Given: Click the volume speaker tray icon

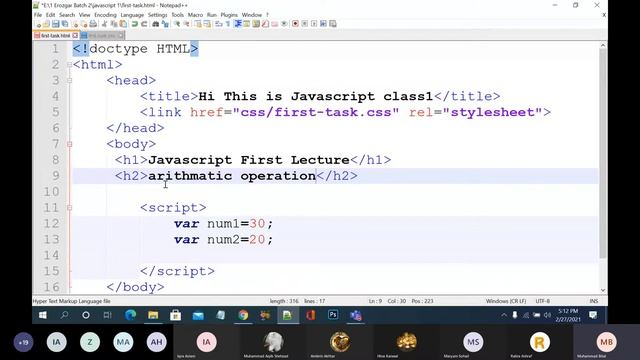Looking at the screenshot, I should tap(547, 315).
